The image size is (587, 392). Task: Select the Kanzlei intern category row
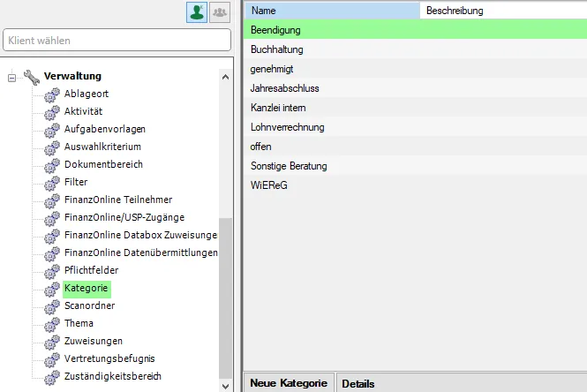[415, 108]
